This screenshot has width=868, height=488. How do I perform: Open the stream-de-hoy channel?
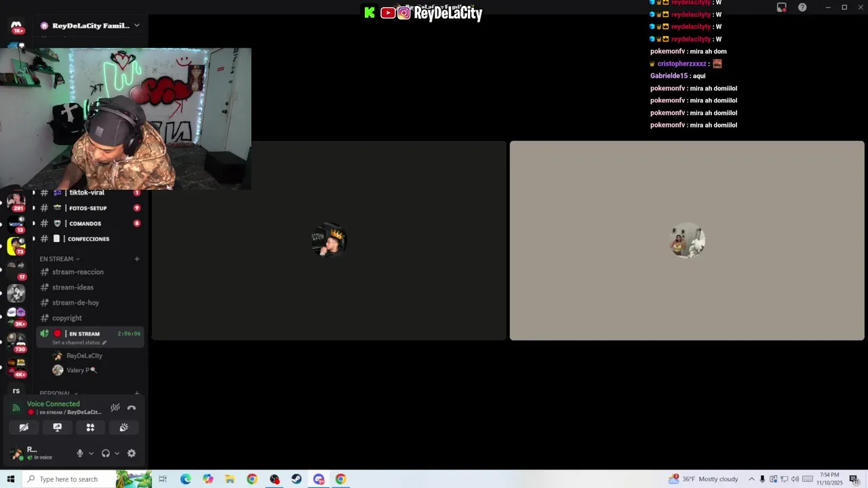click(x=90, y=303)
